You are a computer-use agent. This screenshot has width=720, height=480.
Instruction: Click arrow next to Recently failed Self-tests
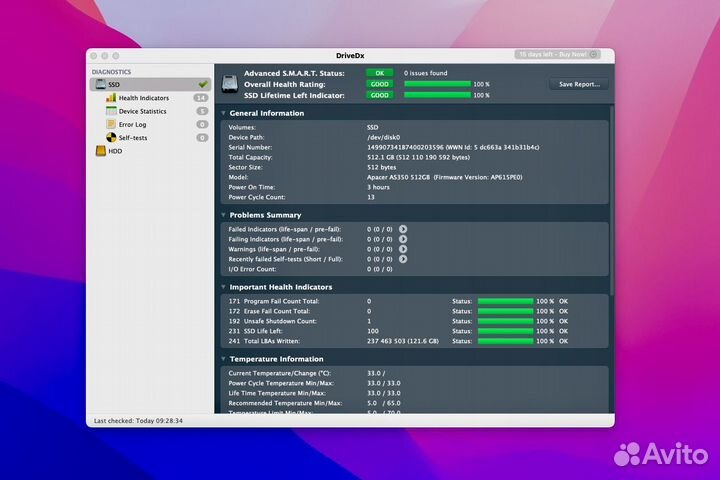[403, 259]
